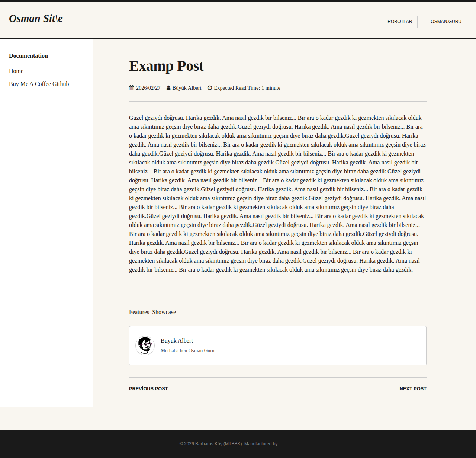The image size is (476, 458).
Task: Open the author avatar portrait in the card
Action: tap(145, 346)
